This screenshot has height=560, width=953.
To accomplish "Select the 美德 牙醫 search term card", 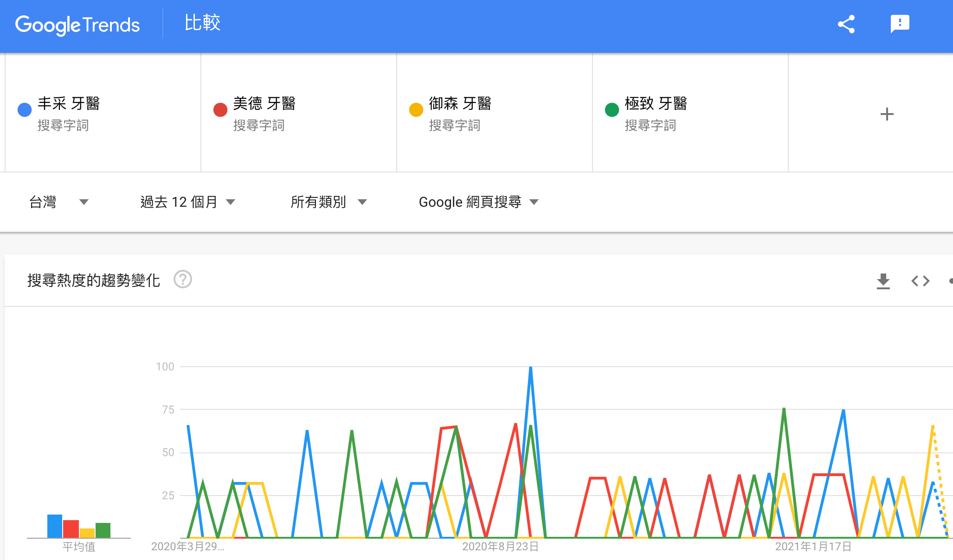I will [x=299, y=113].
